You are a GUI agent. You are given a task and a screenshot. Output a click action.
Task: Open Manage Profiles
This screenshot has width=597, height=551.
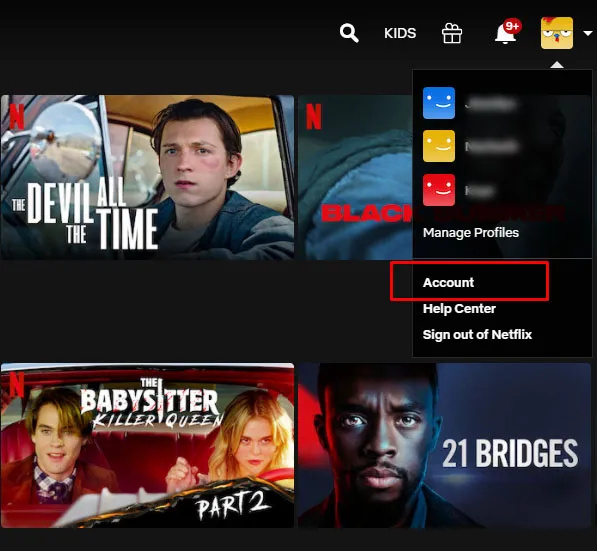click(x=471, y=233)
